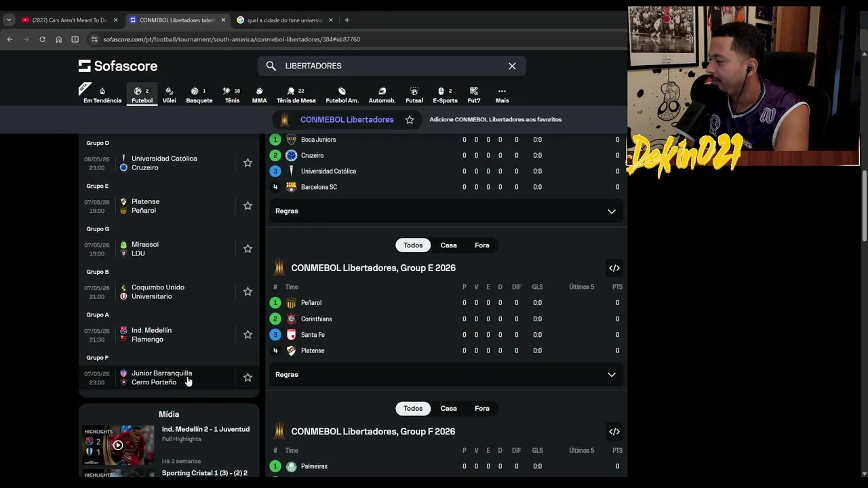Open the E-Sports section
This screenshot has height=488, width=868.
click(x=445, y=95)
